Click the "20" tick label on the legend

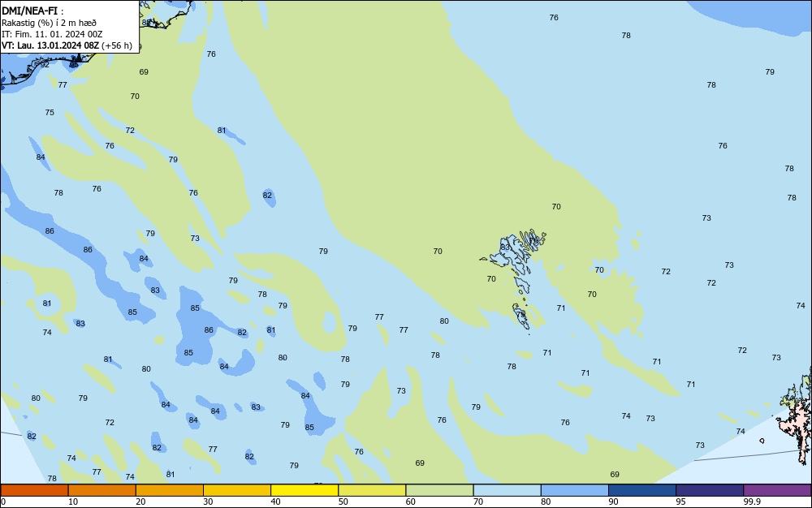click(x=140, y=502)
